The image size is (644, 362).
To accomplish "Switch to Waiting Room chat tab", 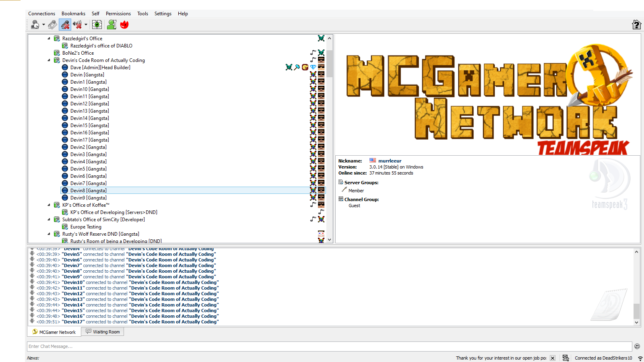I will (103, 332).
